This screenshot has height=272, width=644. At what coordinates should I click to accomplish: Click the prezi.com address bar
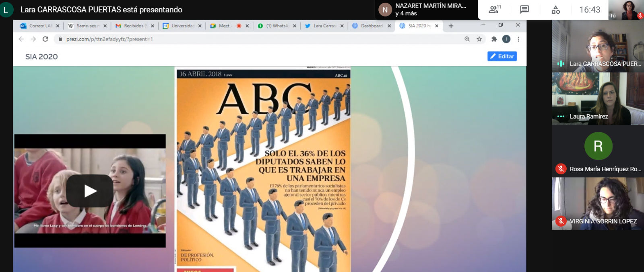coord(242,39)
